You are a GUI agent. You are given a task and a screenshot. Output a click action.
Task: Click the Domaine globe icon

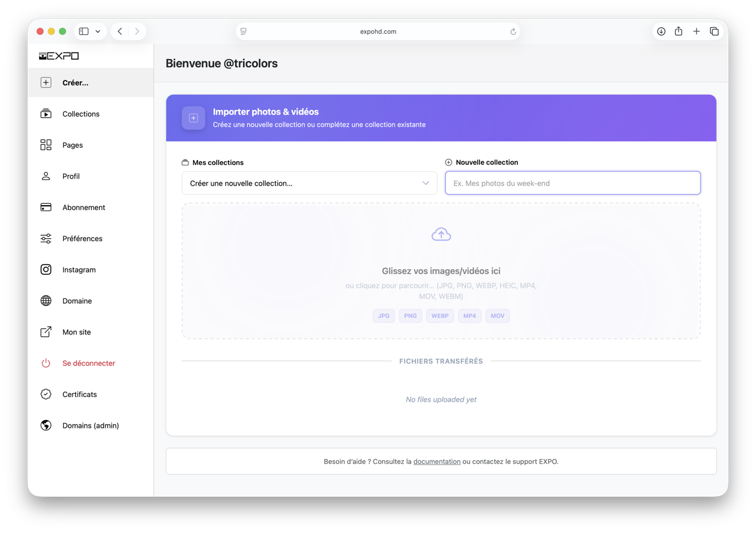(46, 301)
